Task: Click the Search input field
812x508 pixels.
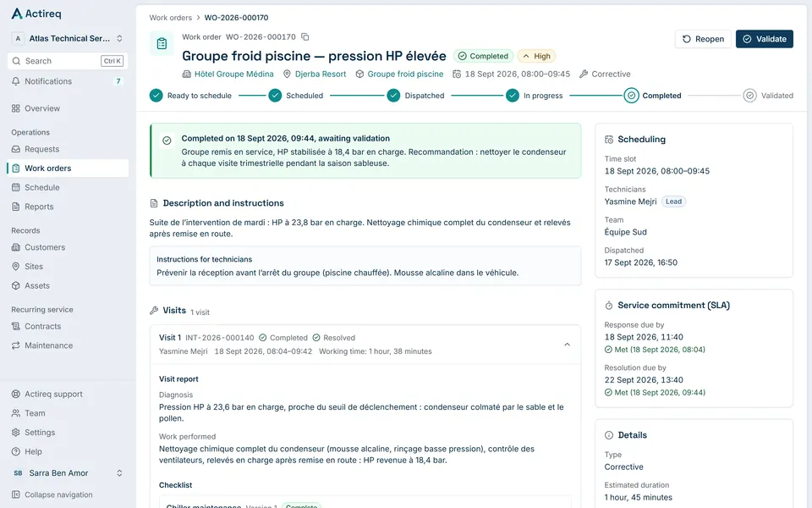Action: 68,61
